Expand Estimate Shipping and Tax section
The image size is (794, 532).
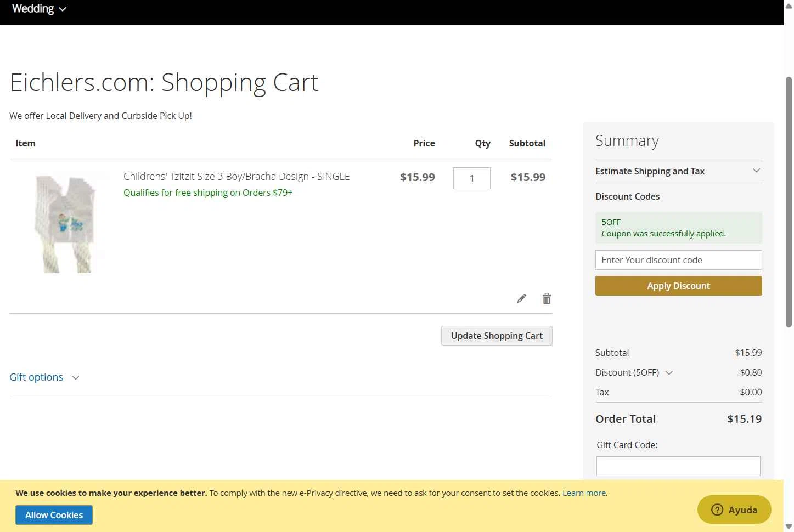pyautogui.click(x=678, y=171)
